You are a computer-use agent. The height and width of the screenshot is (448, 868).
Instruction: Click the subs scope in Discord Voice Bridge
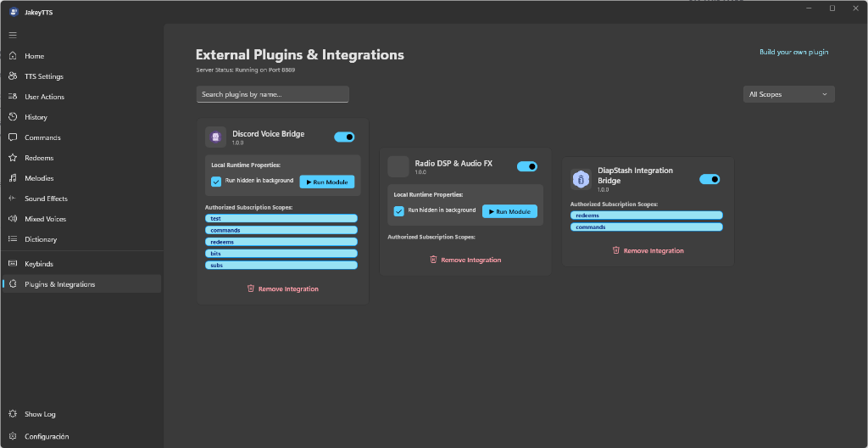click(x=281, y=265)
